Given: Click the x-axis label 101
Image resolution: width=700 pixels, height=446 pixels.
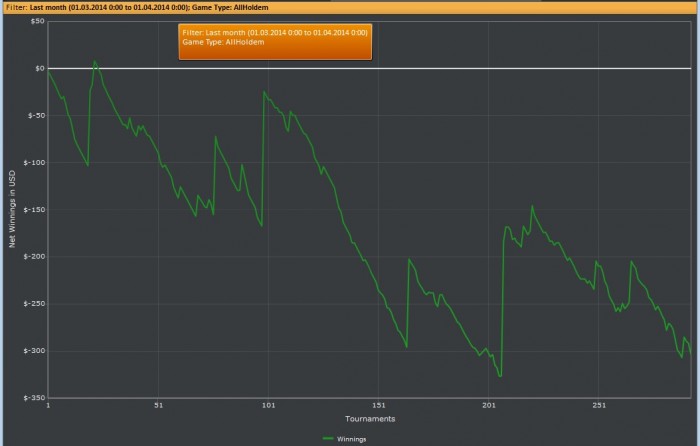Looking at the screenshot, I should pos(268,405).
